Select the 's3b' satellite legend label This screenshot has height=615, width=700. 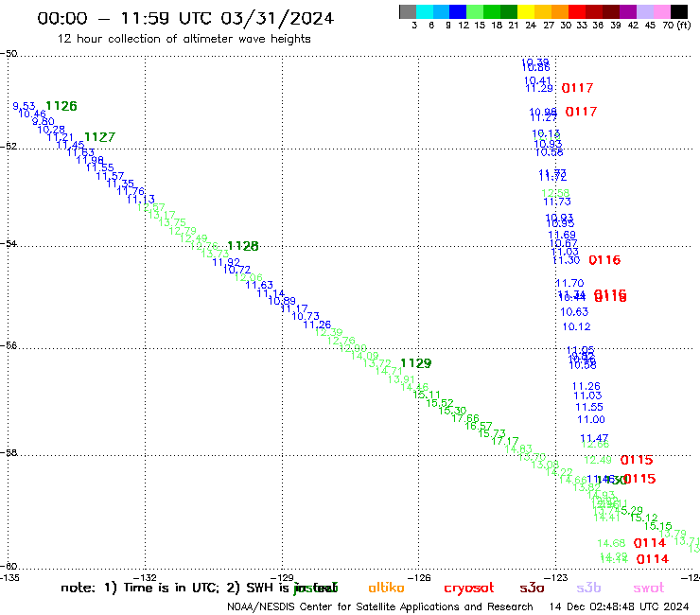click(588, 588)
